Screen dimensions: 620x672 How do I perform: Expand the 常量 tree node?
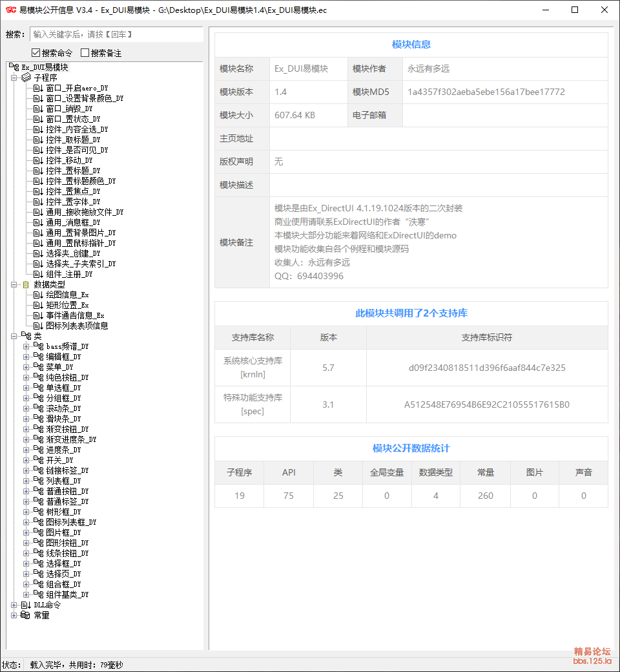coord(14,615)
